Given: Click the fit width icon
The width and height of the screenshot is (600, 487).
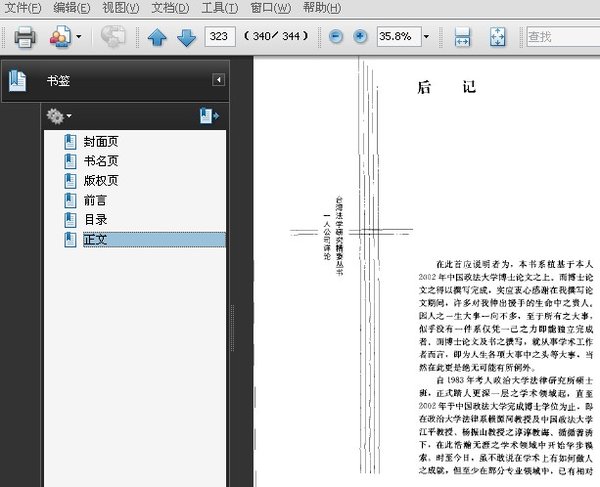Looking at the screenshot, I should pos(462,38).
